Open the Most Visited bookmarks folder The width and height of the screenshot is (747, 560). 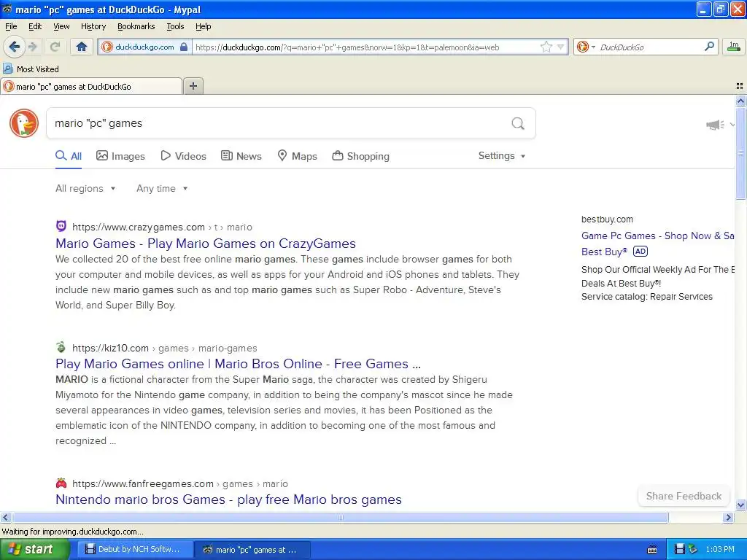point(31,69)
